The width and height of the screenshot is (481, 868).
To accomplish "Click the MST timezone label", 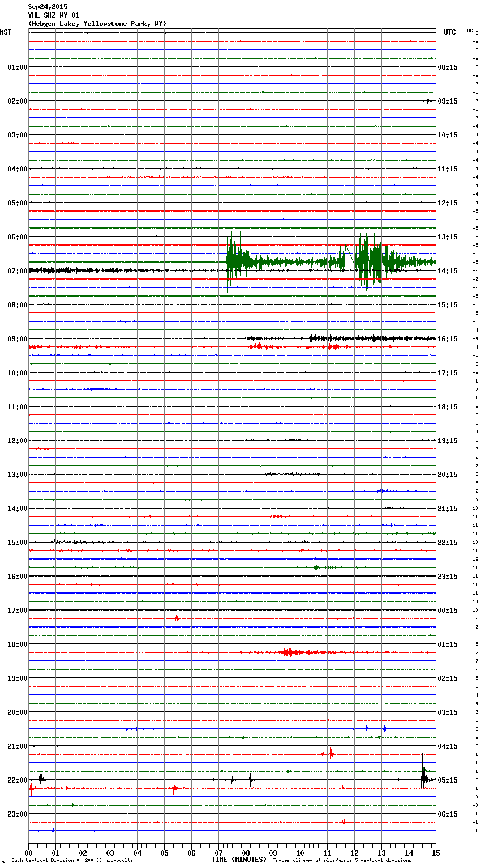I will click(6, 32).
